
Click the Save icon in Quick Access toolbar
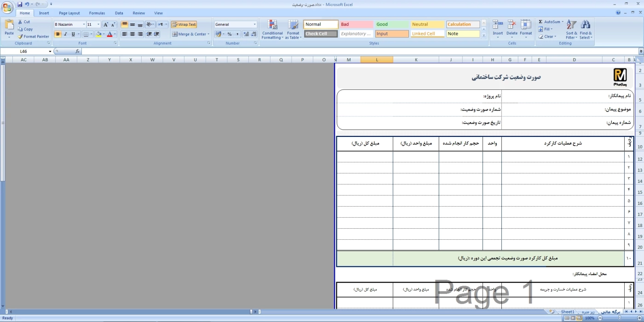coord(20,4)
